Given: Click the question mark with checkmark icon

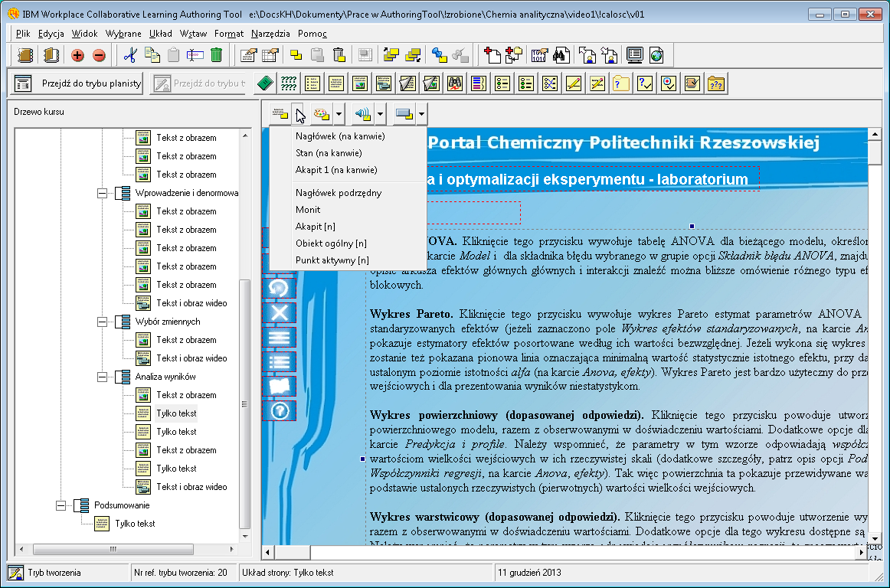Looking at the screenshot, I should (645, 83).
